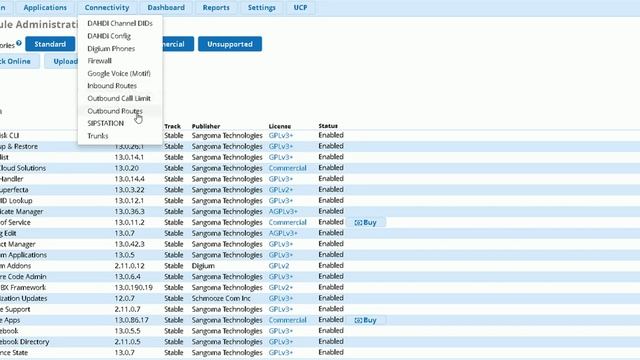Click version 12.0.7 cell

124,298
